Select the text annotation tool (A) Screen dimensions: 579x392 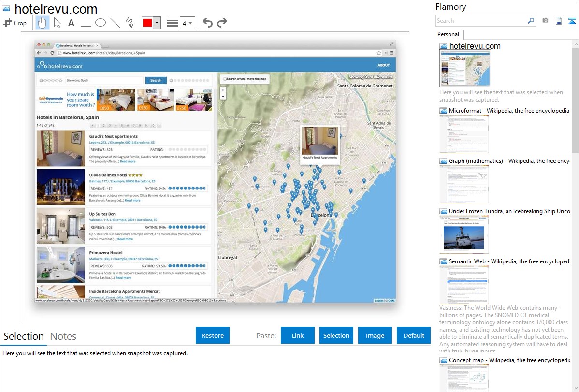[71, 23]
